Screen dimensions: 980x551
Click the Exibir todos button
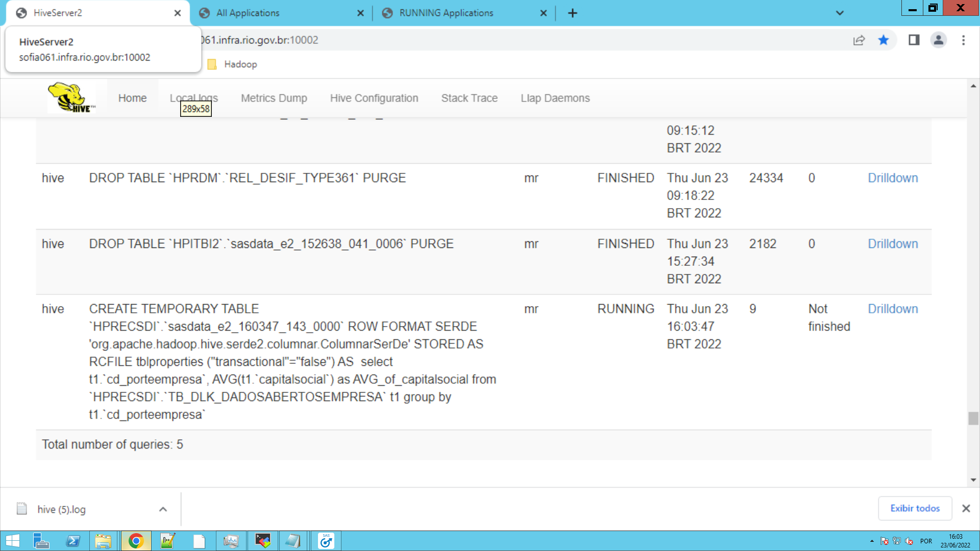coord(915,508)
